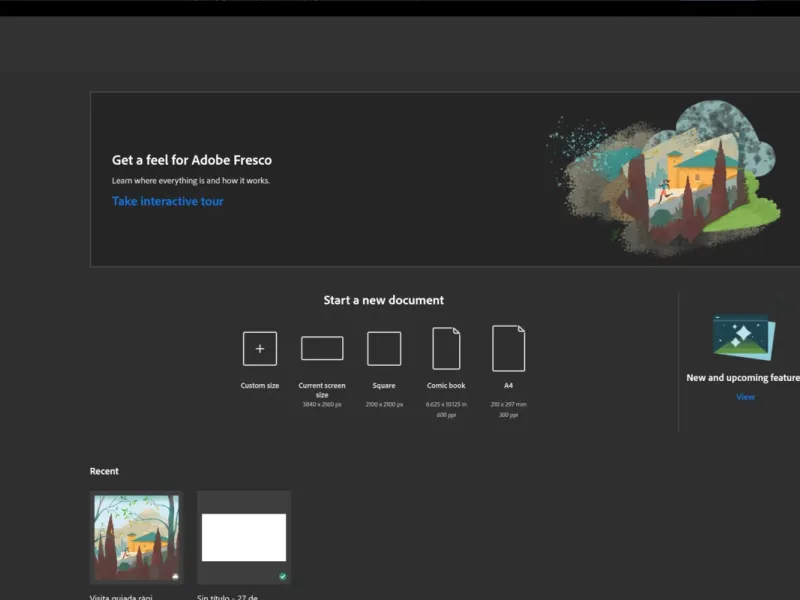Click the 'Square' preset label

coord(384,386)
